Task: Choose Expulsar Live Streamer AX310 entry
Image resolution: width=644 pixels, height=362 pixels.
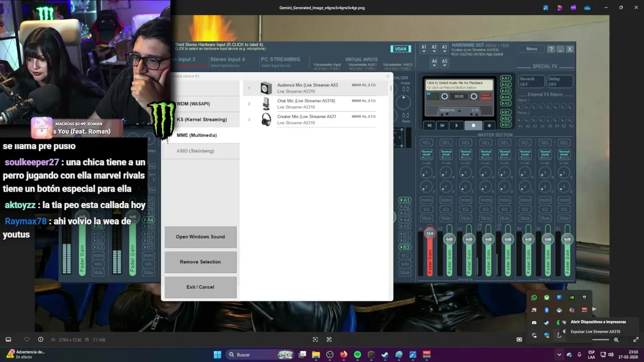Action: pos(595,332)
